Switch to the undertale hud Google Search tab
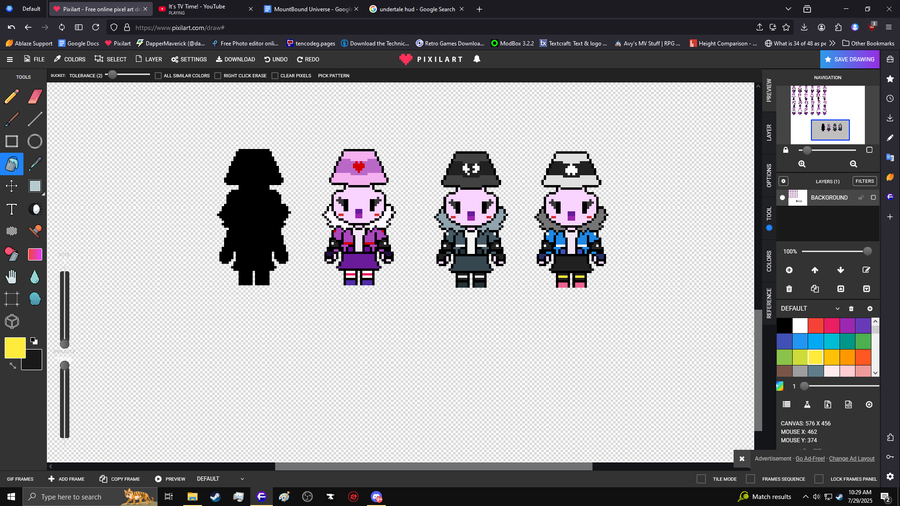900x506 pixels. 417,9
